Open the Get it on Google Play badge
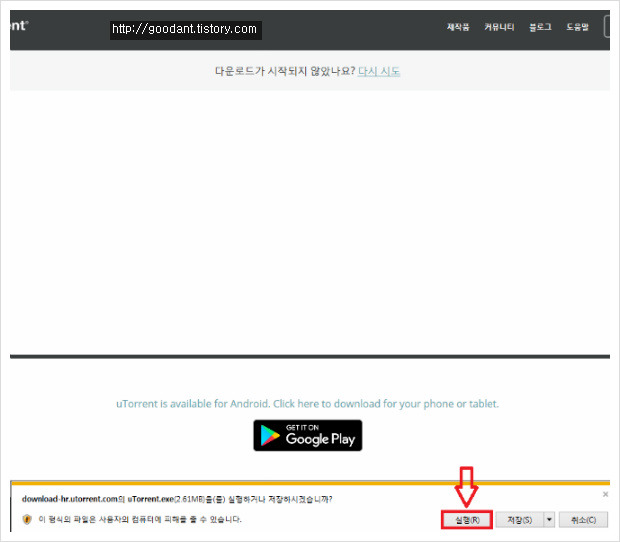The width and height of the screenshot is (620, 542). pyautogui.click(x=308, y=435)
